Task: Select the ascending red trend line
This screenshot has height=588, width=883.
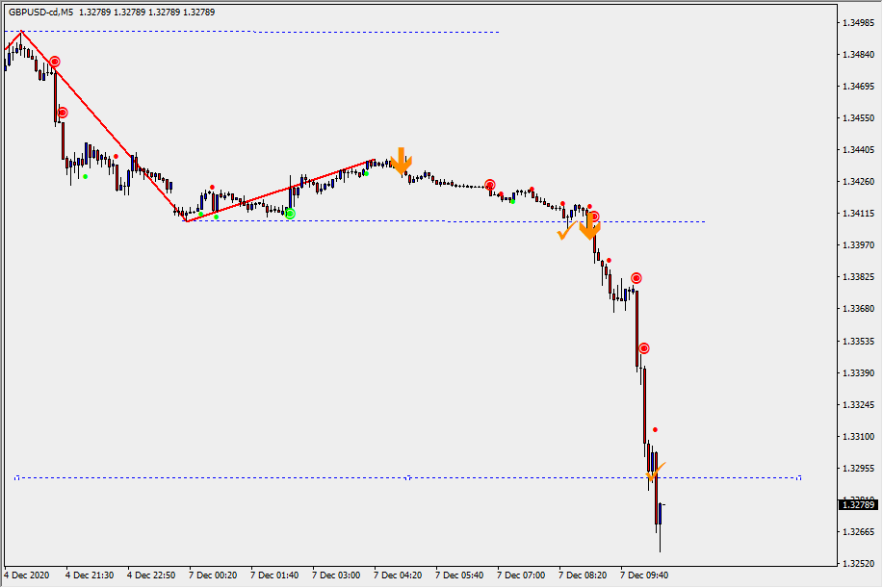Action: [x=279, y=191]
